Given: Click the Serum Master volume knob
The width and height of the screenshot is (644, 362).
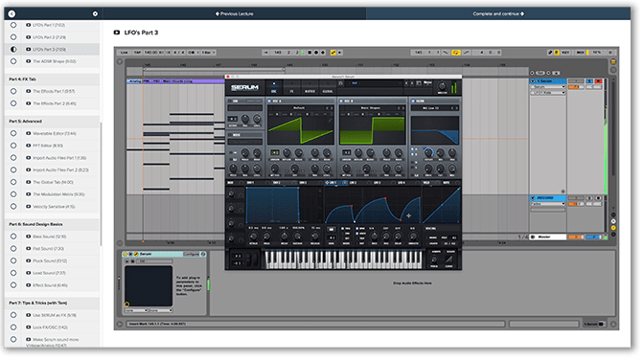Looking at the screenshot, I should (442, 86).
